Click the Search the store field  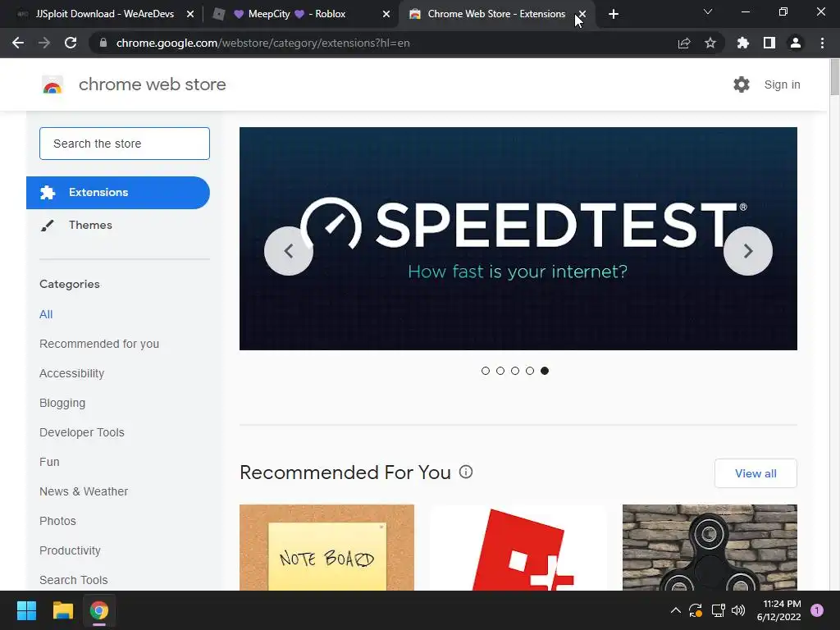pyautogui.click(x=125, y=144)
